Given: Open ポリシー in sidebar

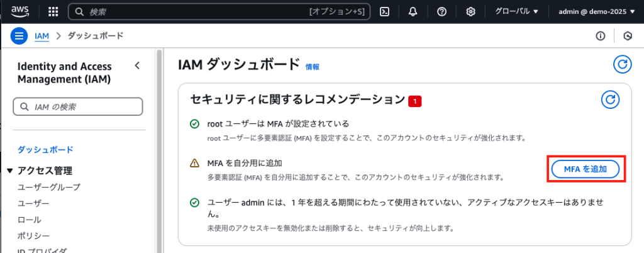Looking at the screenshot, I should [x=33, y=236].
